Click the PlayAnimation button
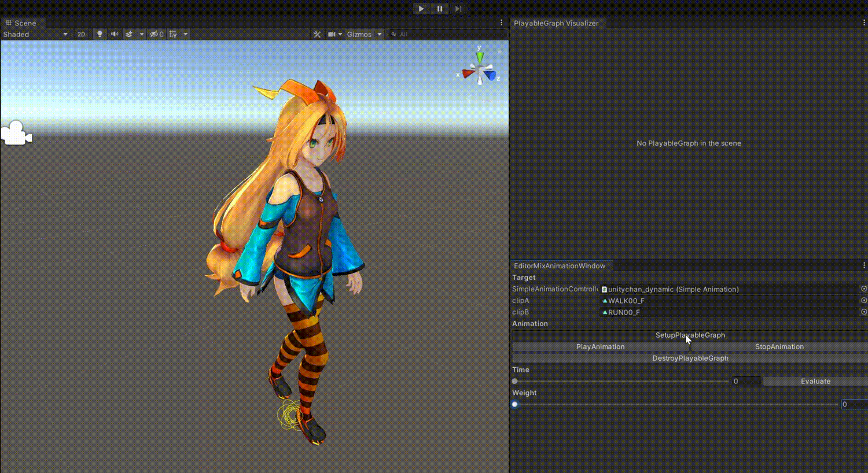 click(601, 347)
